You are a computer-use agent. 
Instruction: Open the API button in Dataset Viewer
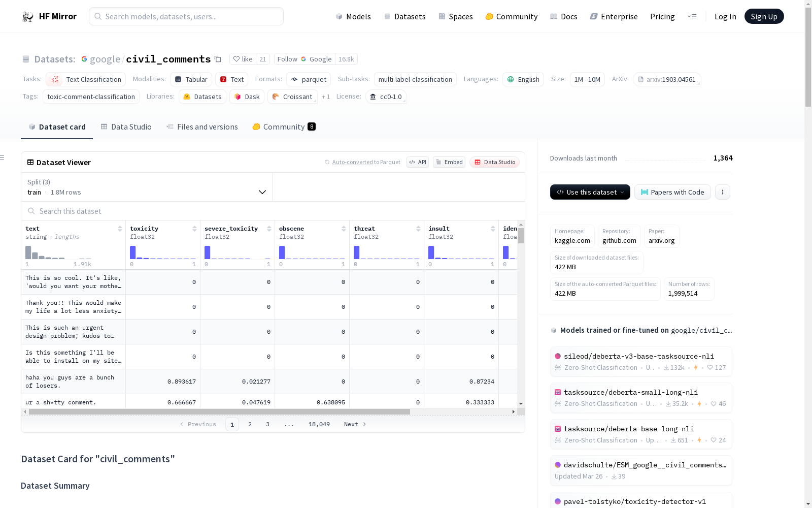418,162
